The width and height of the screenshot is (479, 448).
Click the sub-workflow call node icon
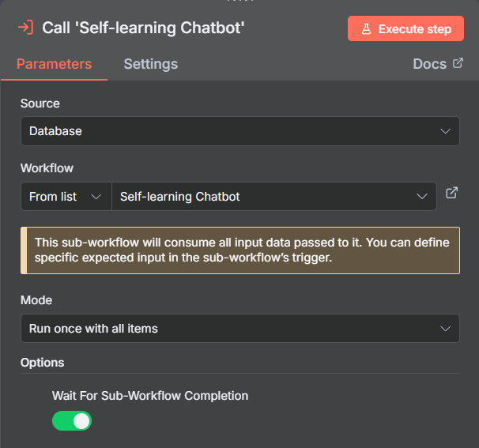[x=25, y=28]
